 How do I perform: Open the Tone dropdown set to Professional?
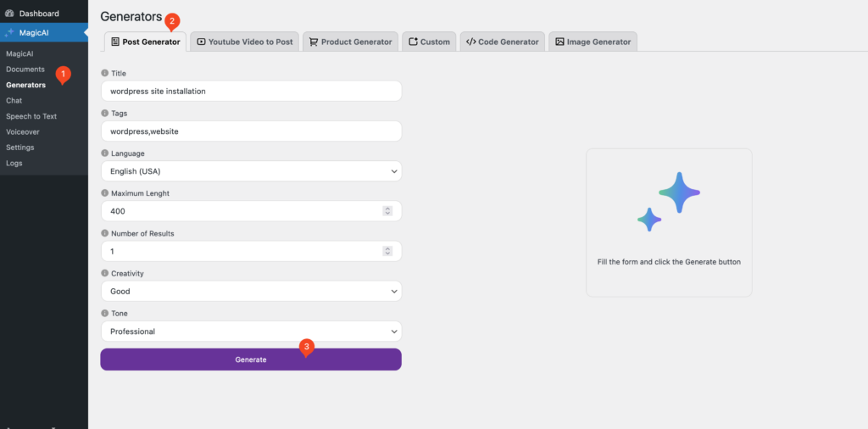tap(250, 331)
